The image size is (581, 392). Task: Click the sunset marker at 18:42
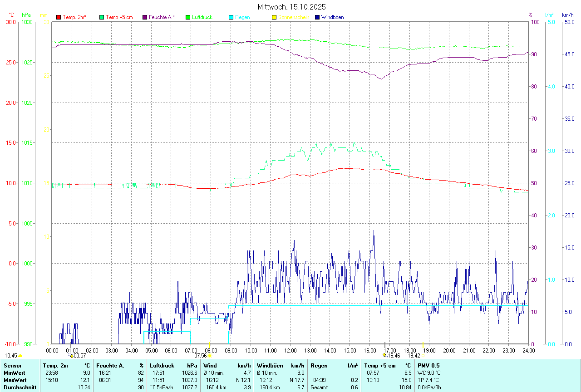coord(423,356)
